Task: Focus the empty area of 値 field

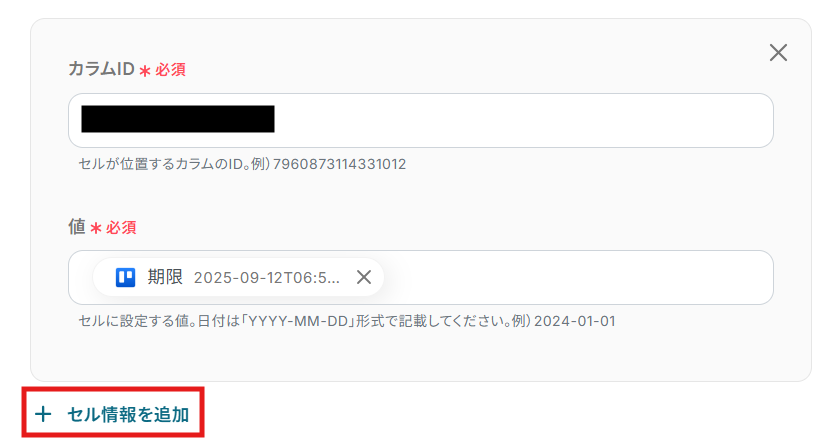Action: [577, 278]
